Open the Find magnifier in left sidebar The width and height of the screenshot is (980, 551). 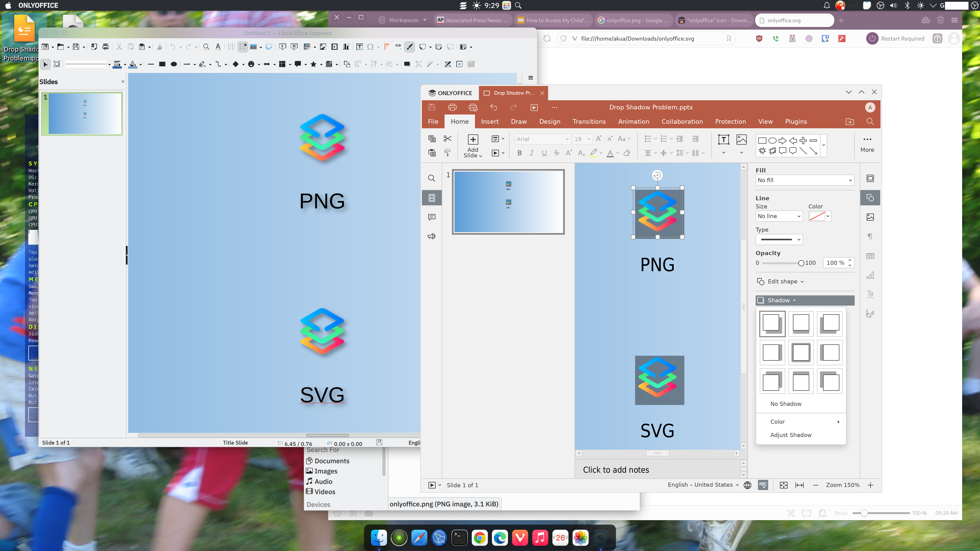coord(431,178)
